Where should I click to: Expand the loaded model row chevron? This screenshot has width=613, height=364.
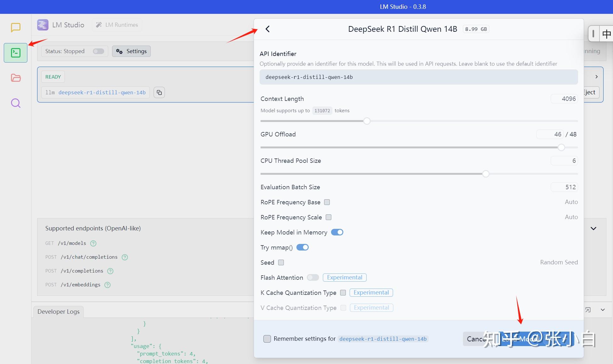pos(596,77)
